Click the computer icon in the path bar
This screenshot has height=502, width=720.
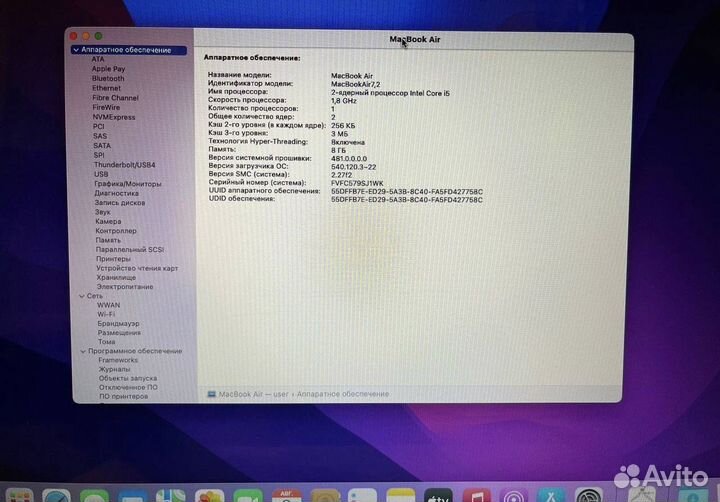click(x=212, y=394)
